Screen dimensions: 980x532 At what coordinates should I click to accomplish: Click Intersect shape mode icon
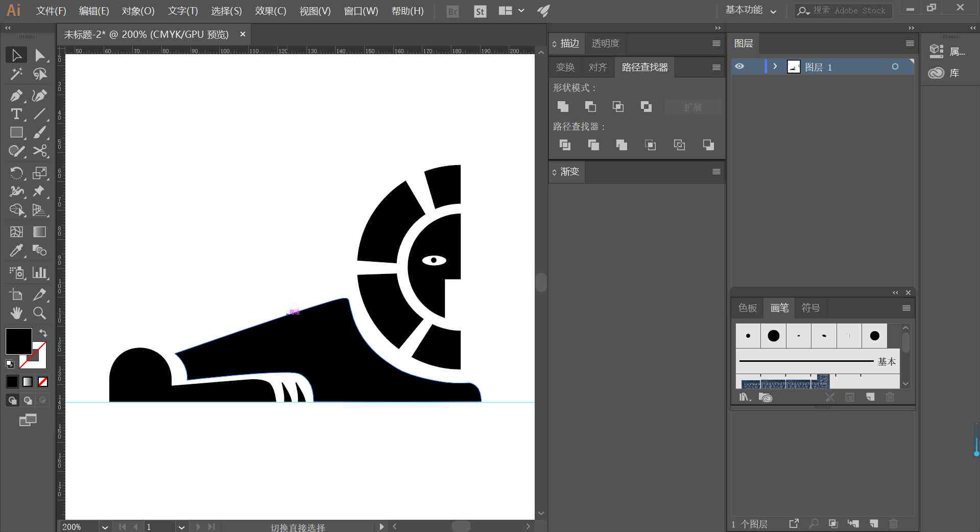[x=618, y=106]
